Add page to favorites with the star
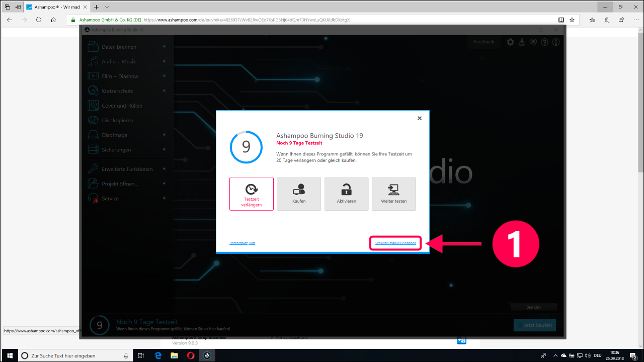 tap(572, 20)
